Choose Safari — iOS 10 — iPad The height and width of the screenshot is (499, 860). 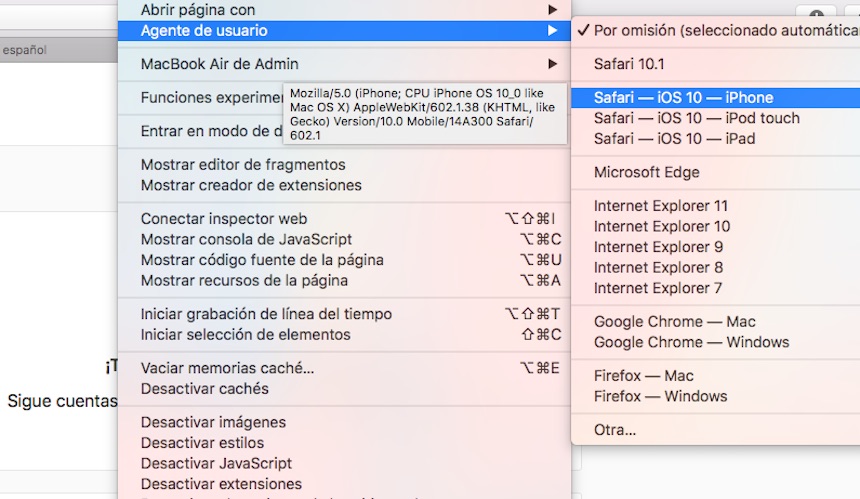674,139
